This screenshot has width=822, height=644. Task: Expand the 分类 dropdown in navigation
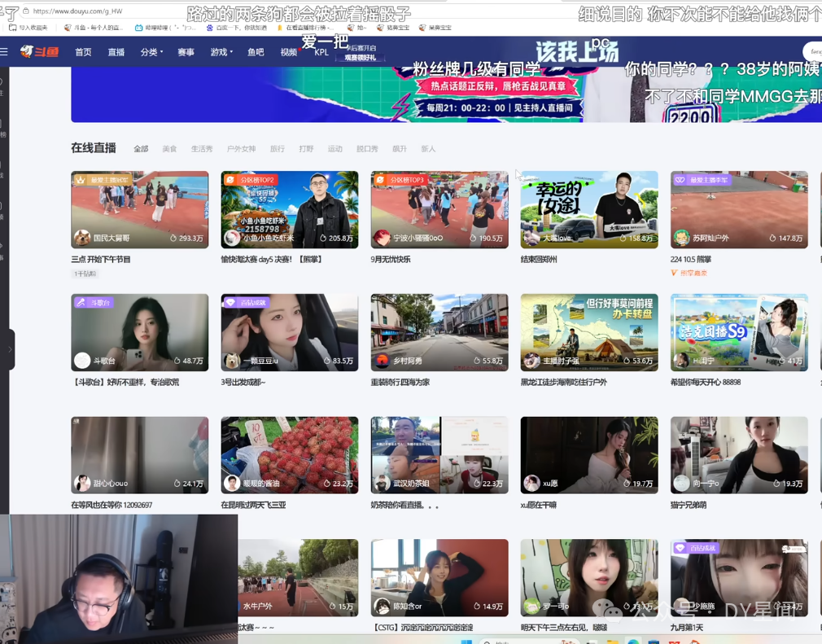(x=151, y=52)
